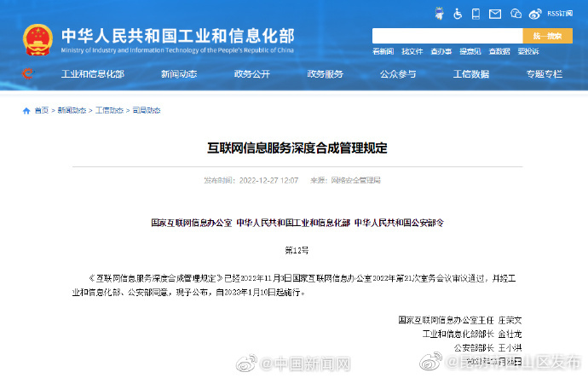Click the source text 网络安全管理局

355,181
